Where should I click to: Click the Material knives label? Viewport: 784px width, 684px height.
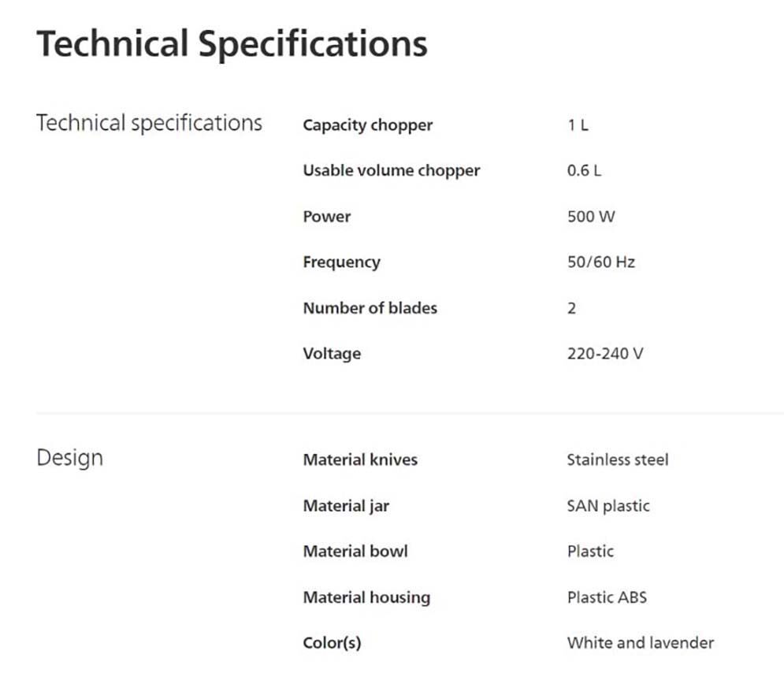(360, 459)
